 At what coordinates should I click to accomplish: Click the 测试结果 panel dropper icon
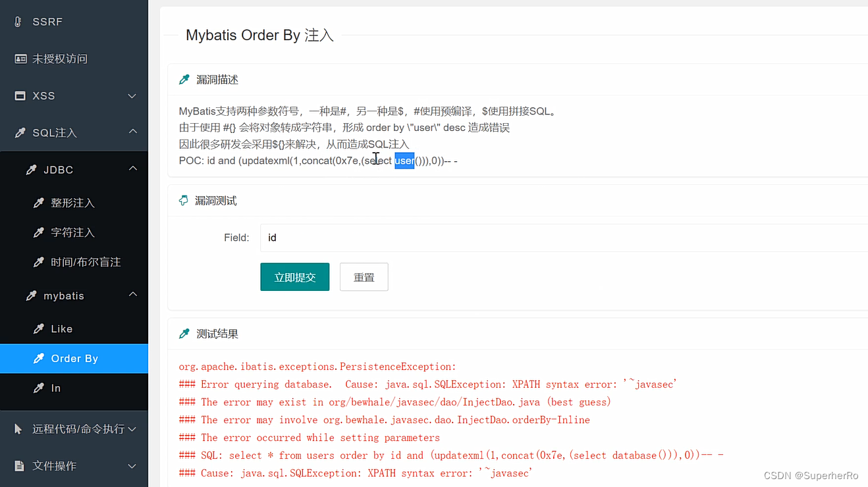184,334
